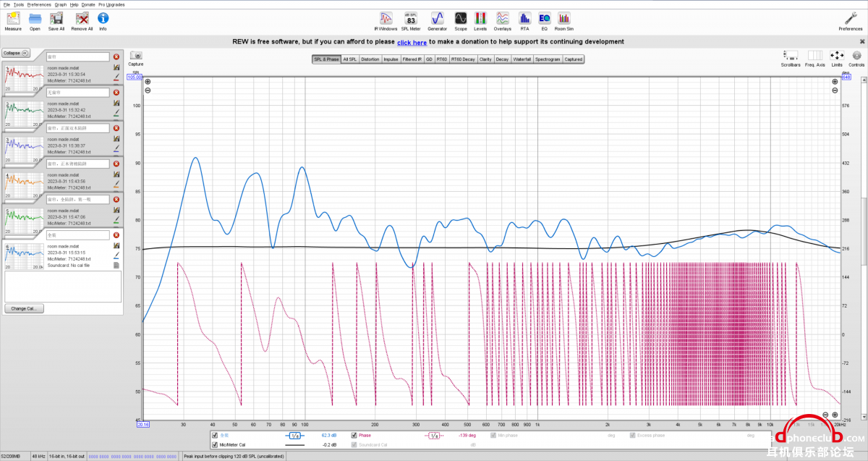868x461 pixels.
Task: Remove measurement 1 with its red X
Action: point(116,56)
